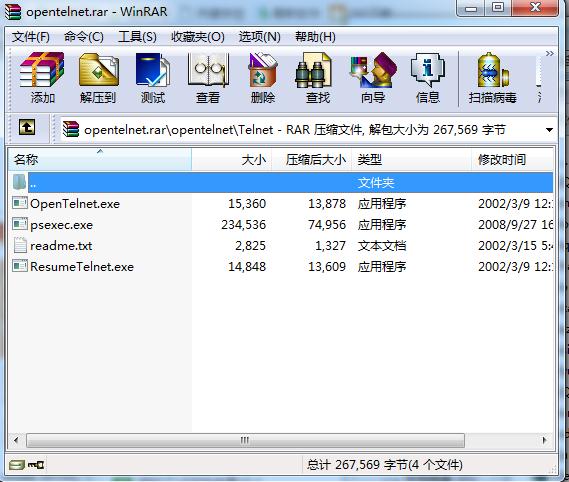The width and height of the screenshot is (569, 482).
Task: Click the parent folder icon
Action: click(x=19, y=182)
